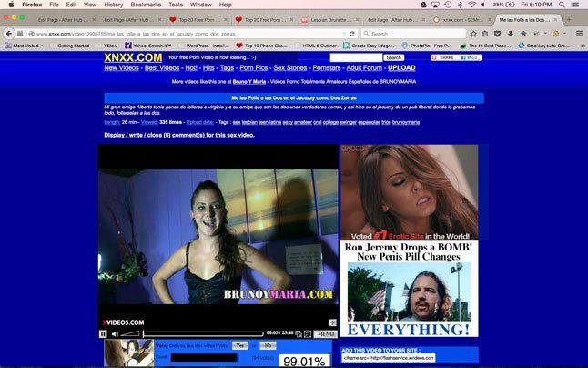Click the iframe embed code text field
Image resolution: width=588 pixels, height=368 pixels.
point(409,358)
